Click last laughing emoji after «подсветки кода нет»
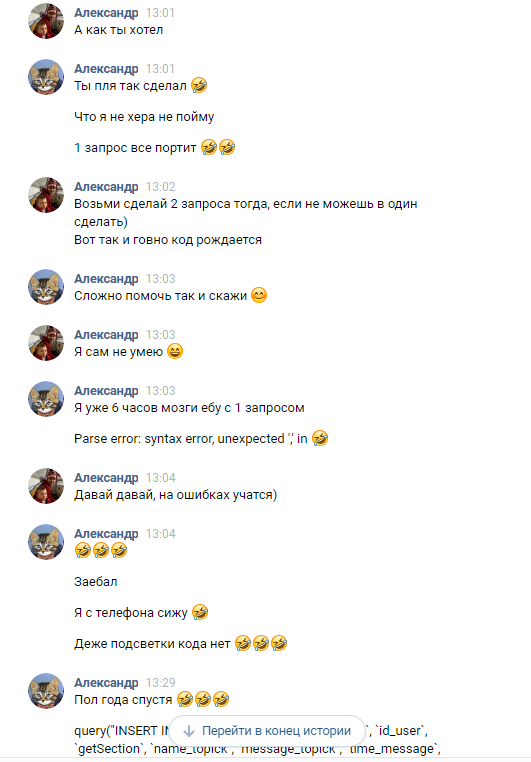 click(279, 643)
